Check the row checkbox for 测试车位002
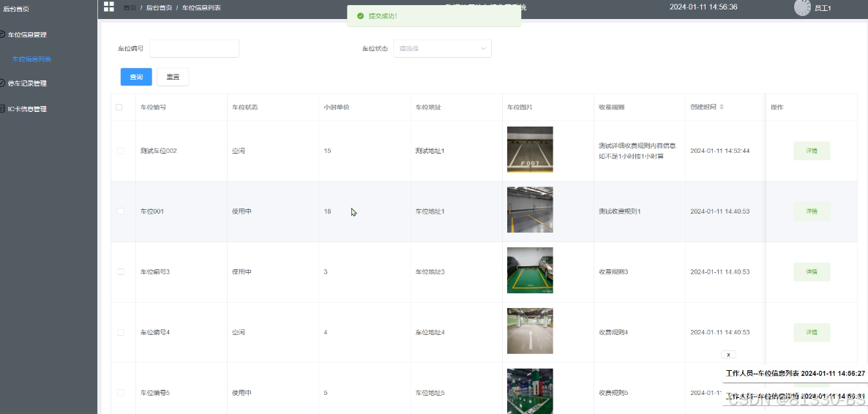The width and height of the screenshot is (868, 414). pyautogui.click(x=121, y=151)
